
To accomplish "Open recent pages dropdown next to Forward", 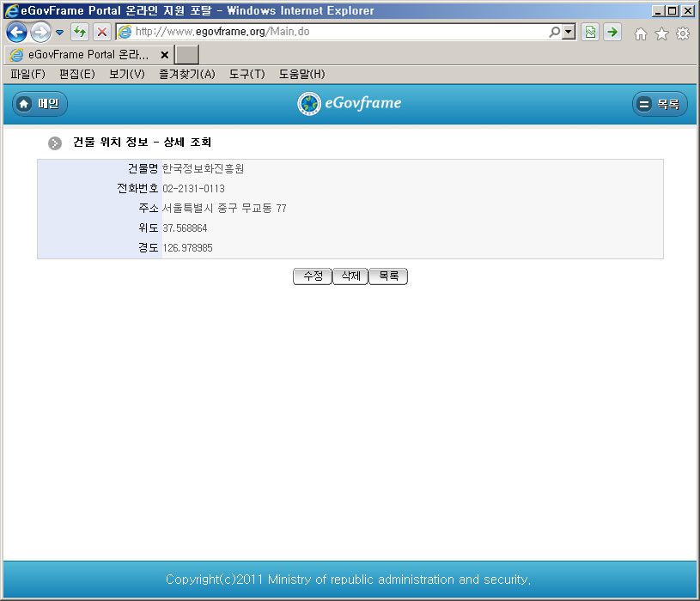I will point(59,33).
